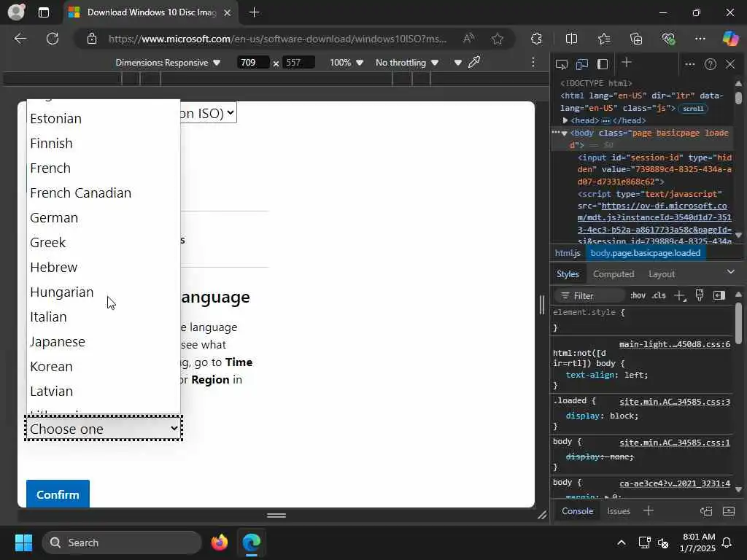Screen dimensions: 747x560
Task: Select Italian from the language list
Action: (104, 316)
